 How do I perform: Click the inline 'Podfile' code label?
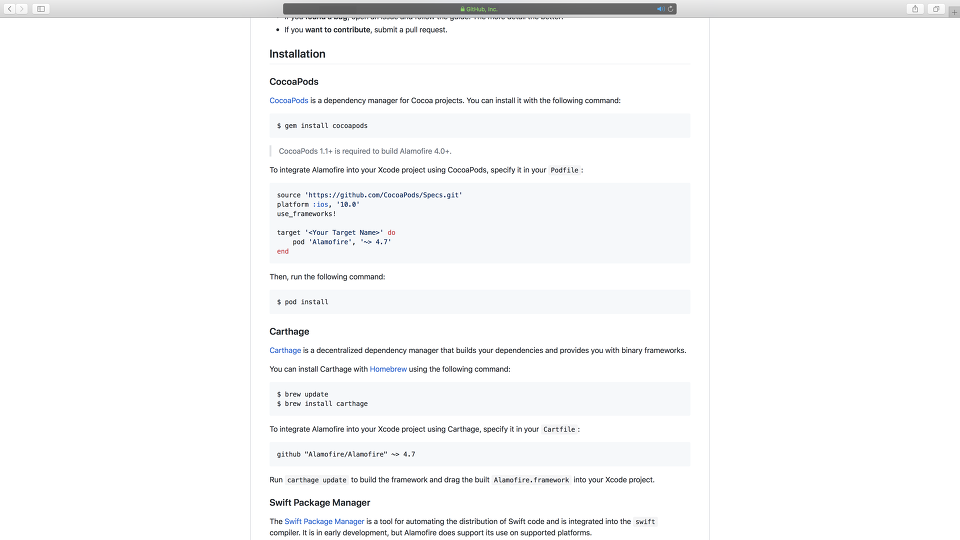pyautogui.click(x=564, y=170)
